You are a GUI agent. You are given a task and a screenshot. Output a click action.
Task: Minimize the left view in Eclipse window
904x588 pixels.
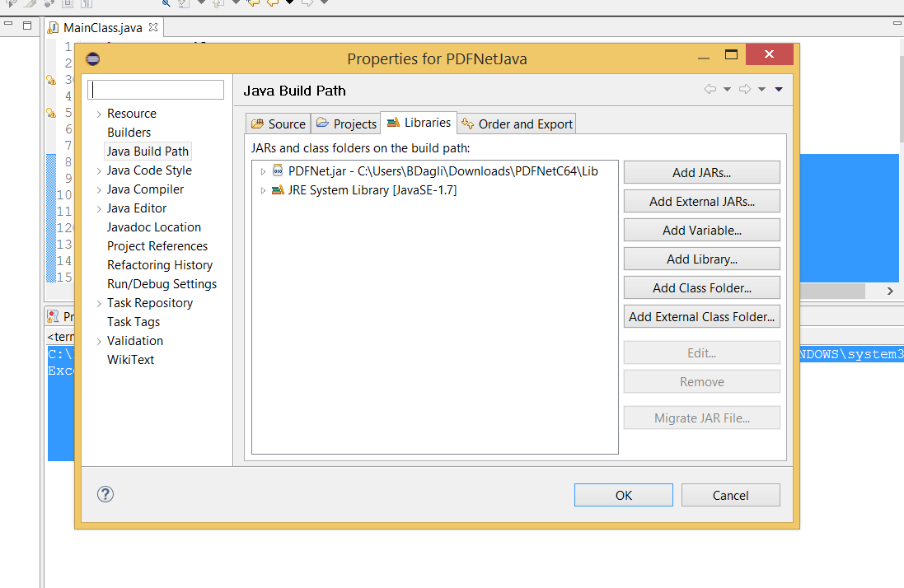click(x=8, y=24)
